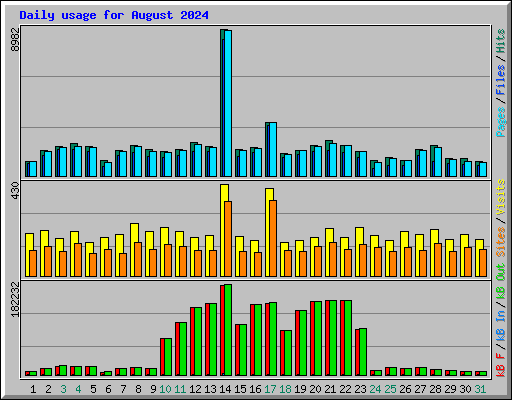Click green weekend day label 17
The image size is (512, 400).
point(270,389)
